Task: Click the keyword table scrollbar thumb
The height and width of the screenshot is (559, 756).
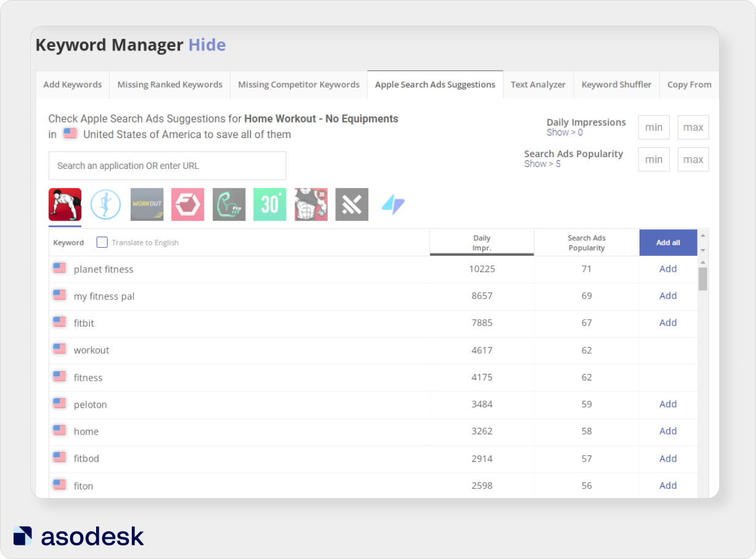Action: pos(703,279)
